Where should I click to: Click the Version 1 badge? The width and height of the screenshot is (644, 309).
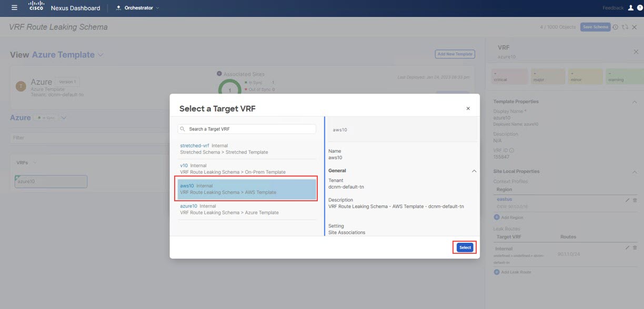(x=67, y=82)
